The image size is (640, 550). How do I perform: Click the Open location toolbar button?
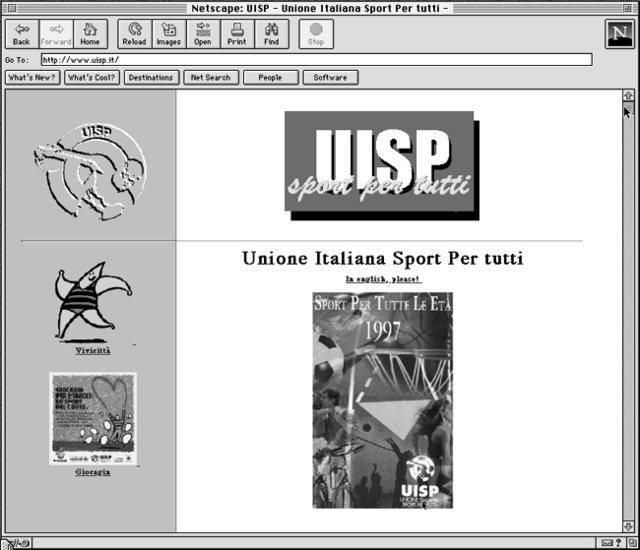click(x=203, y=34)
